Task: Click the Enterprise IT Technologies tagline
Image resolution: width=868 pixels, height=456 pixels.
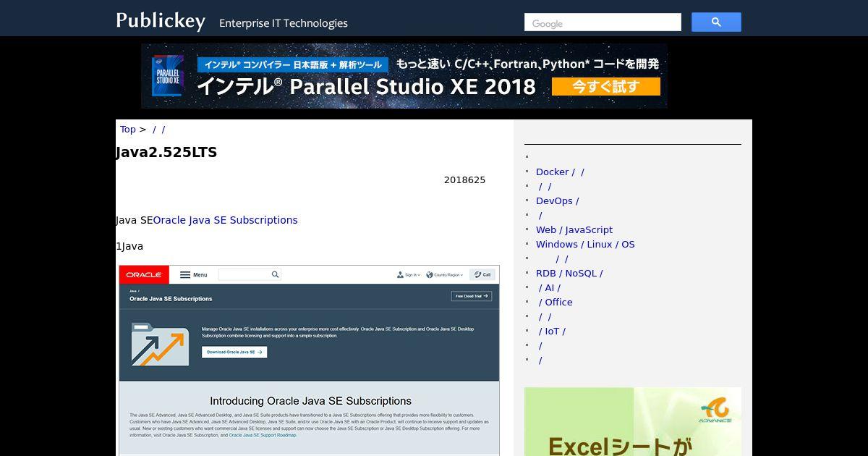Action: [x=284, y=23]
